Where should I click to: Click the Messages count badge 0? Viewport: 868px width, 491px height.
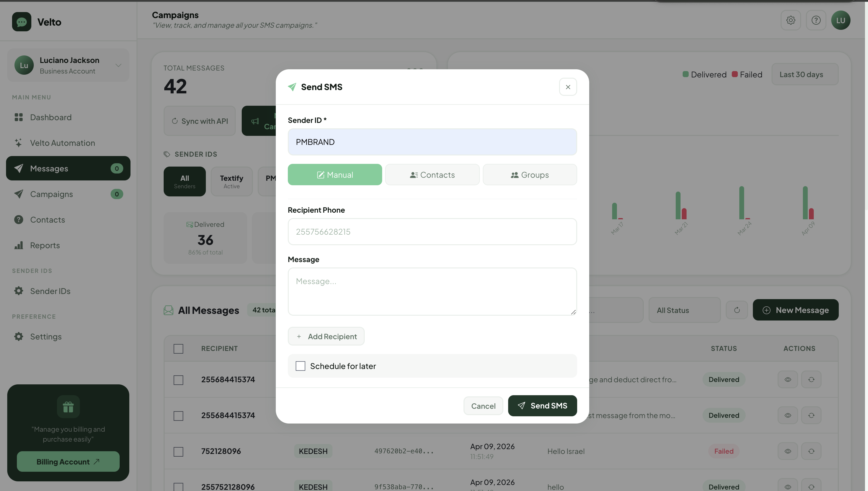[117, 168]
